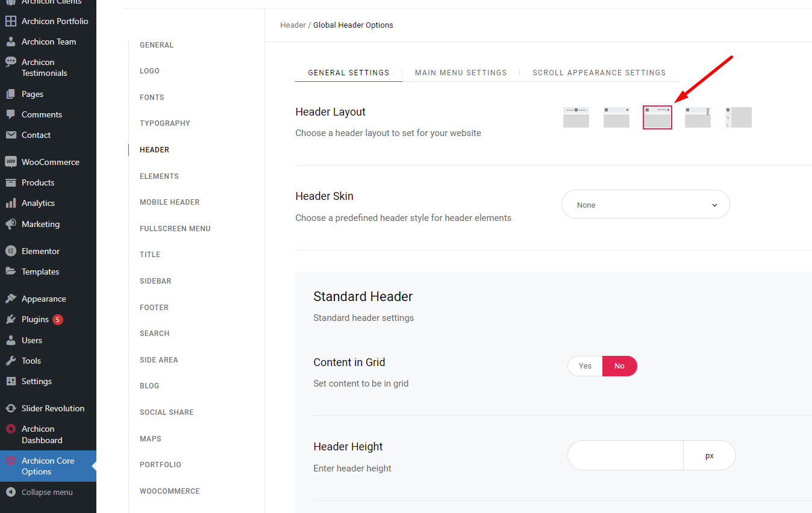Click the px unit label beside Header Height
Screen dimensions: 812x513
[710, 456]
